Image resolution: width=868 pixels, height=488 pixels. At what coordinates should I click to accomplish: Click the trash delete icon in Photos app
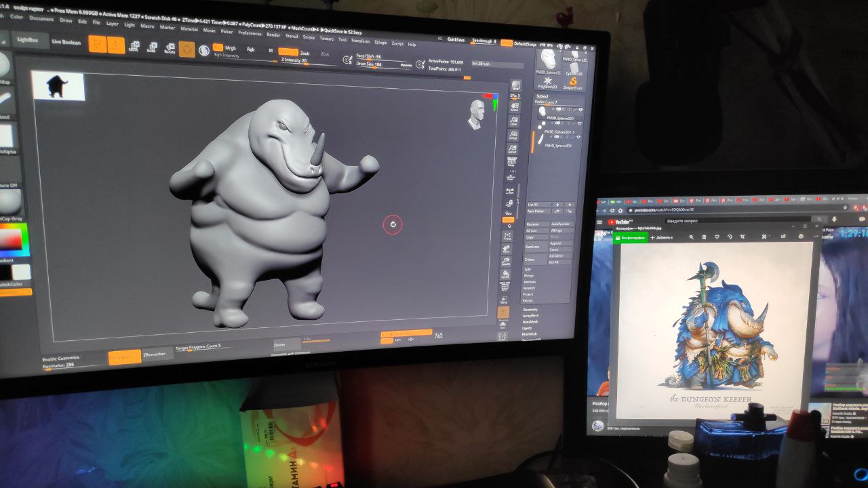pos(704,237)
